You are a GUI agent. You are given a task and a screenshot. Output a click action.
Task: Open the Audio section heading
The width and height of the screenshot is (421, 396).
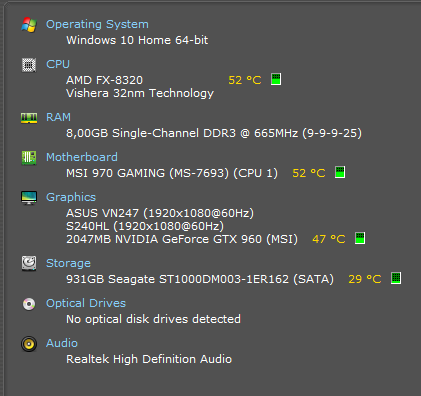tap(62, 343)
